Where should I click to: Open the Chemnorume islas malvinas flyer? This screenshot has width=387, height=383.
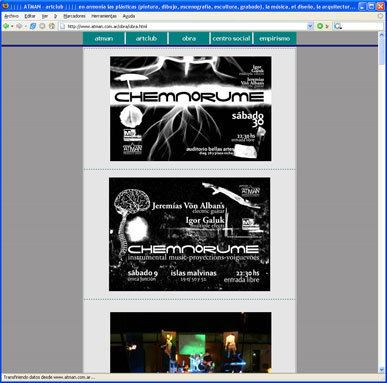pyautogui.click(x=190, y=234)
